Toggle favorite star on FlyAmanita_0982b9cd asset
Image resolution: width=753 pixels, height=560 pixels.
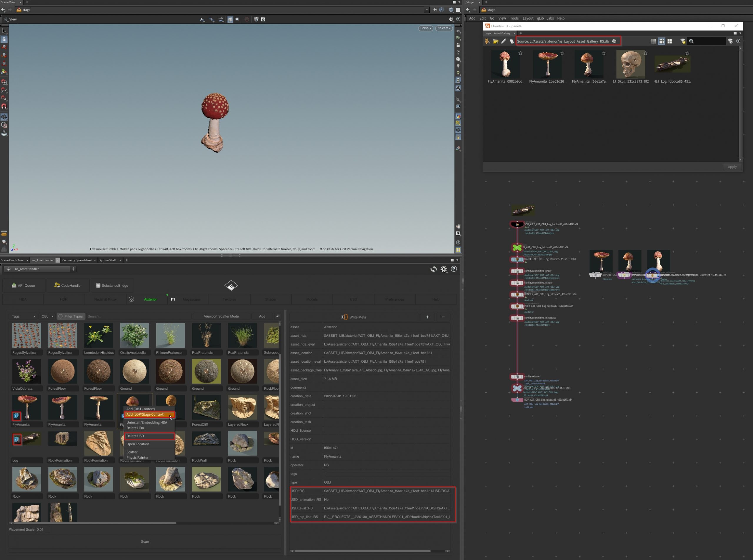[x=520, y=53]
